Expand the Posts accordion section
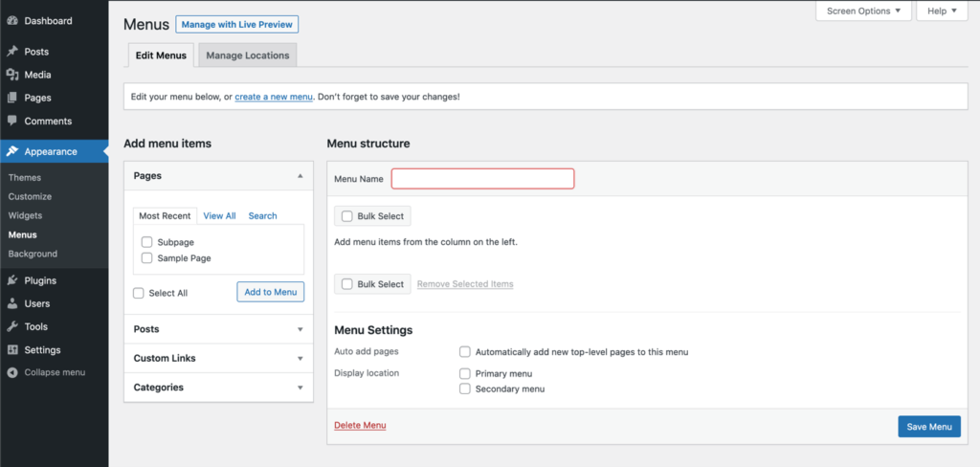The height and width of the screenshot is (467, 980). click(219, 329)
